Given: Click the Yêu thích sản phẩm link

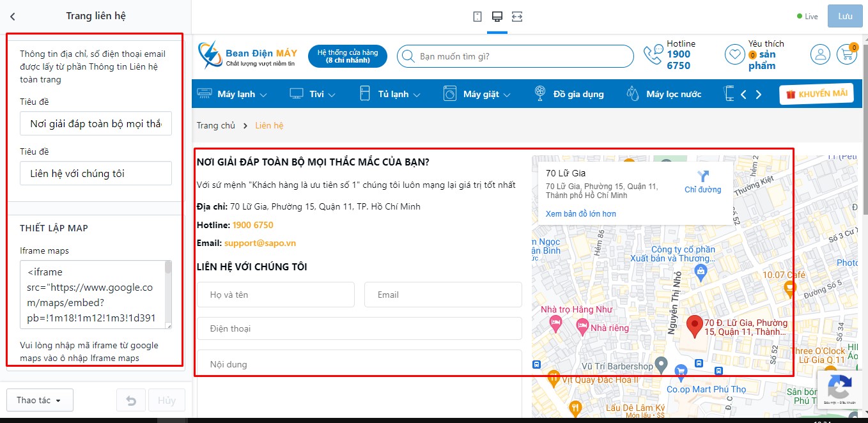Looking at the screenshot, I should pyautogui.click(x=766, y=55).
